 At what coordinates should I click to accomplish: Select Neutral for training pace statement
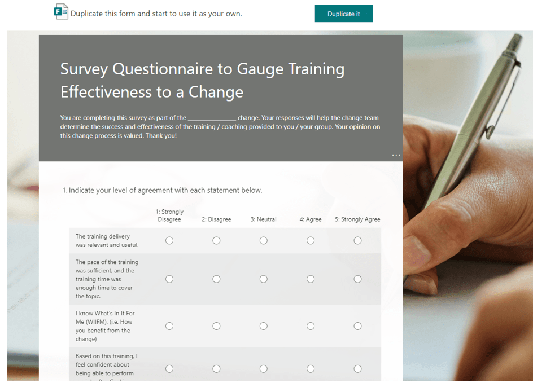(264, 279)
